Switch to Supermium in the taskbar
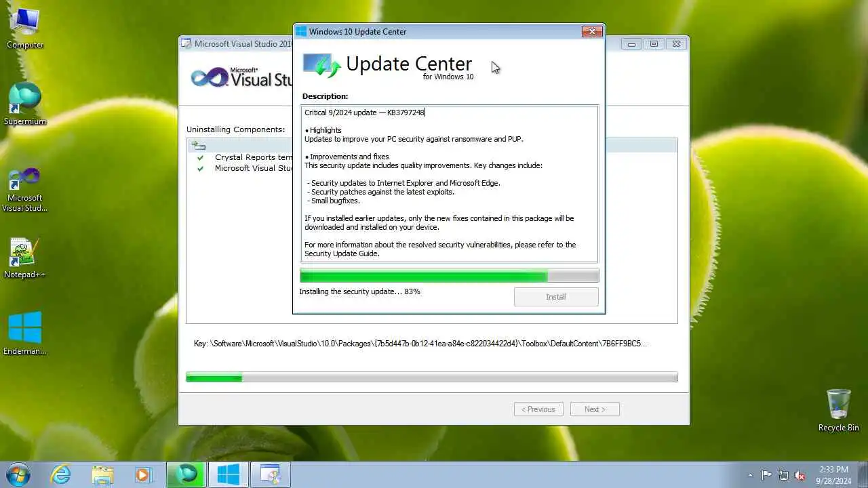This screenshot has width=868, height=488. [186, 474]
